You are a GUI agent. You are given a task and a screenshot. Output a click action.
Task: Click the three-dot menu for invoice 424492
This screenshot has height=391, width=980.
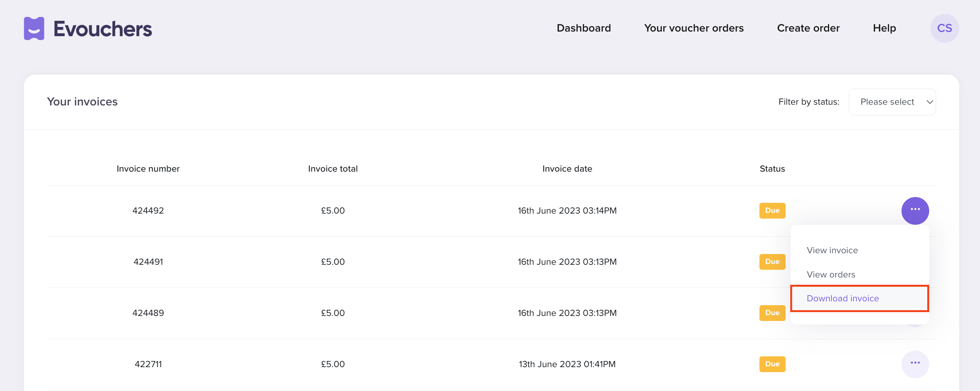(915, 211)
